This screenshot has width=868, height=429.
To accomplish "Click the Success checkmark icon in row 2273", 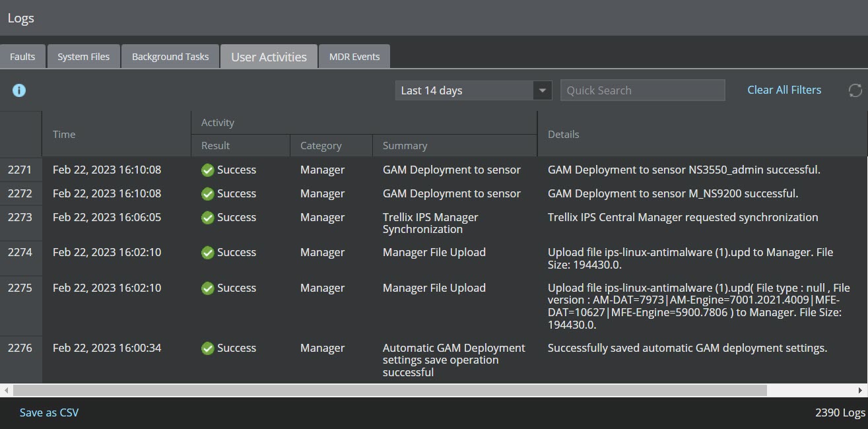I will [x=207, y=218].
